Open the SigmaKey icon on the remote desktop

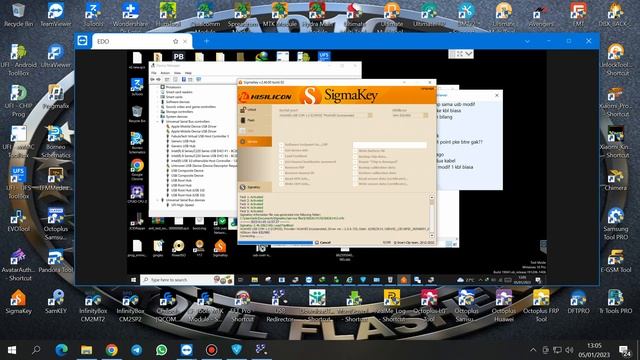(220, 248)
